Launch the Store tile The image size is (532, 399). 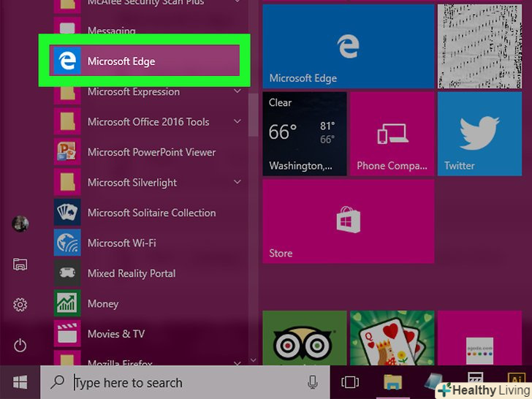tap(348, 221)
